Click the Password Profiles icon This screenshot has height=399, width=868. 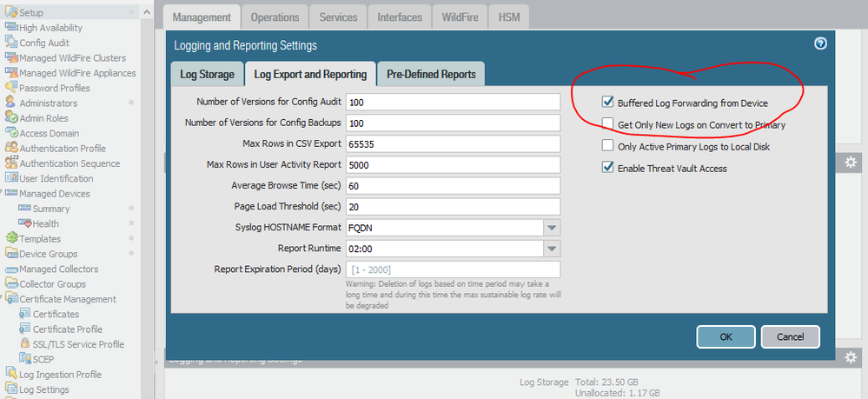(x=11, y=88)
